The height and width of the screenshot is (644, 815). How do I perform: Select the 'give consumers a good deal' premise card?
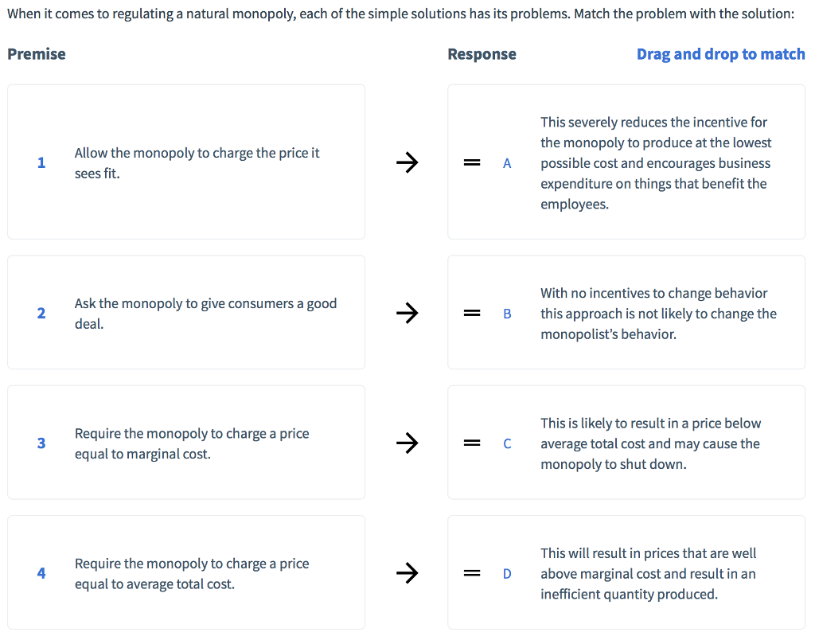pyautogui.click(x=186, y=313)
